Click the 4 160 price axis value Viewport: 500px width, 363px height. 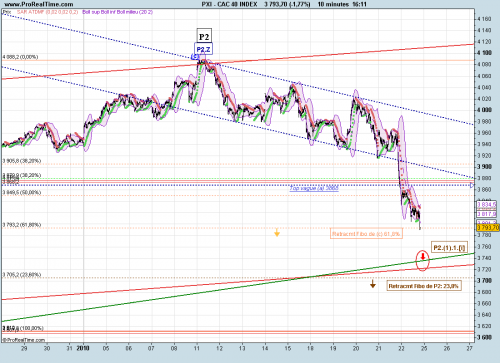484,19
